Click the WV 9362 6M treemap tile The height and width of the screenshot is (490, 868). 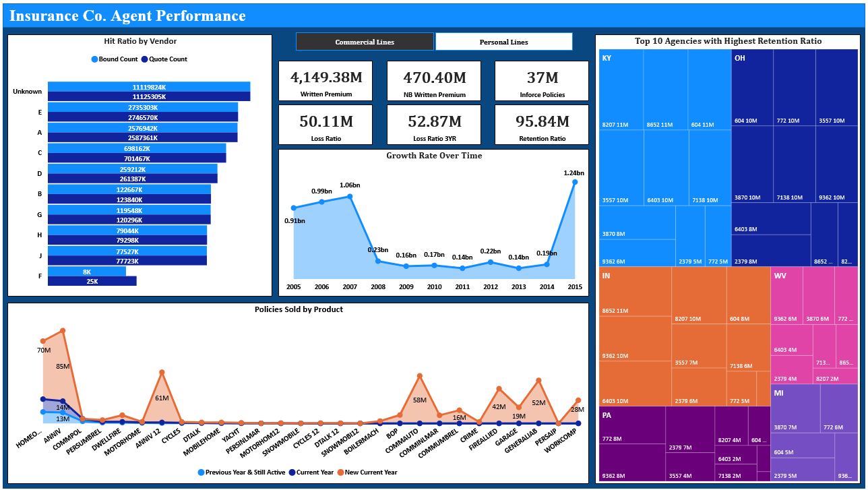click(786, 295)
